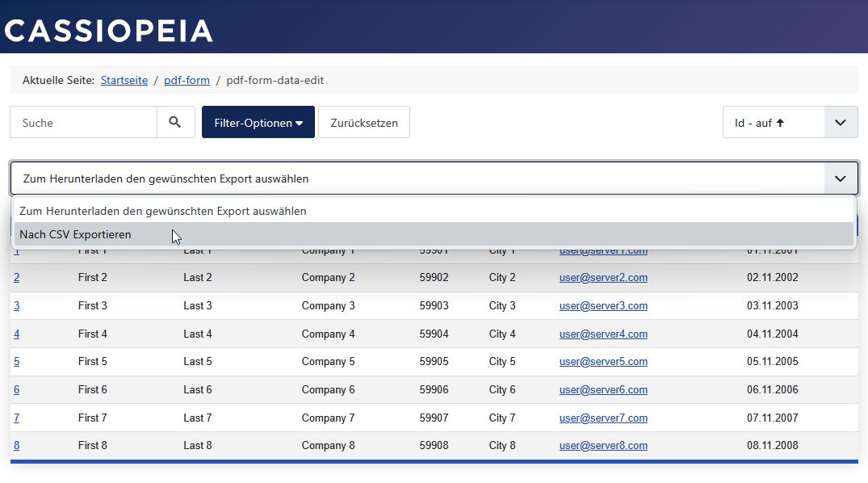The height and width of the screenshot is (483, 868).
Task: Email user@server7.com
Action: 603,418
